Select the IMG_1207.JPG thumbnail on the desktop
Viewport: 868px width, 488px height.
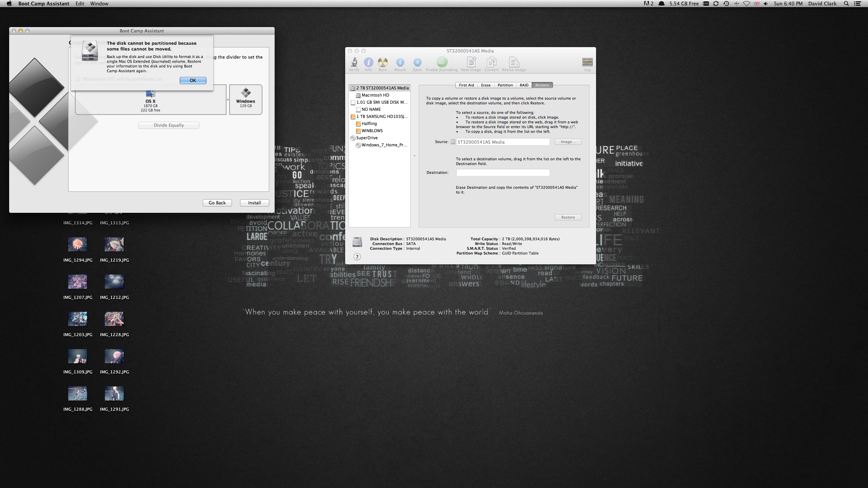(x=78, y=281)
